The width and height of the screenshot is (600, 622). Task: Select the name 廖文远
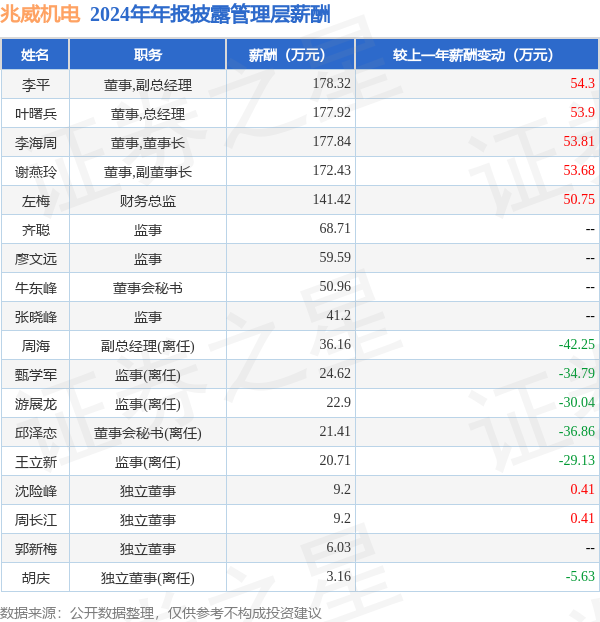pyautogui.click(x=35, y=259)
